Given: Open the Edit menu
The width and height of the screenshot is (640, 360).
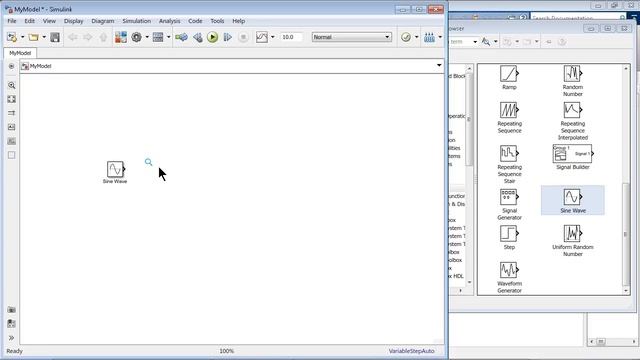Looking at the screenshot, I should 29,21.
